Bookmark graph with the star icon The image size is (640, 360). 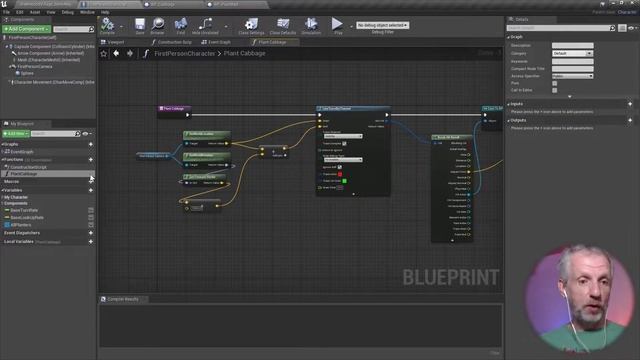click(104, 53)
